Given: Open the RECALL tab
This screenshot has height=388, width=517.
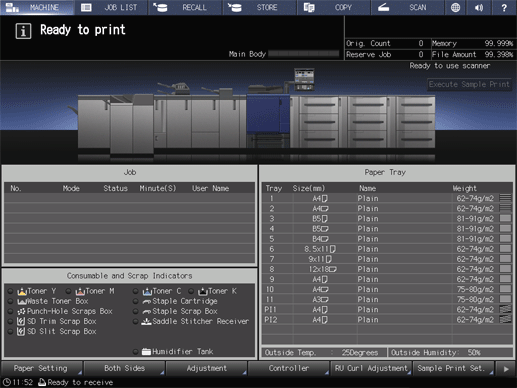Looking at the screenshot, I should coord(185,7).
